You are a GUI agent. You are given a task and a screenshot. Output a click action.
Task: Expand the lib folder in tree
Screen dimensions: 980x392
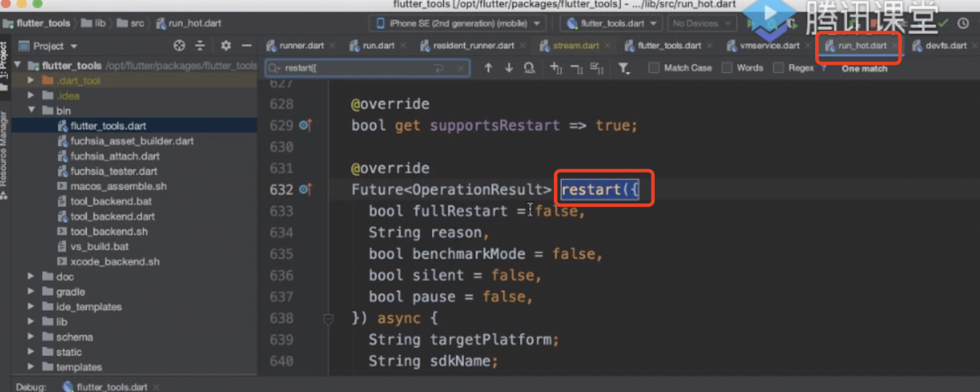[31, 322]
